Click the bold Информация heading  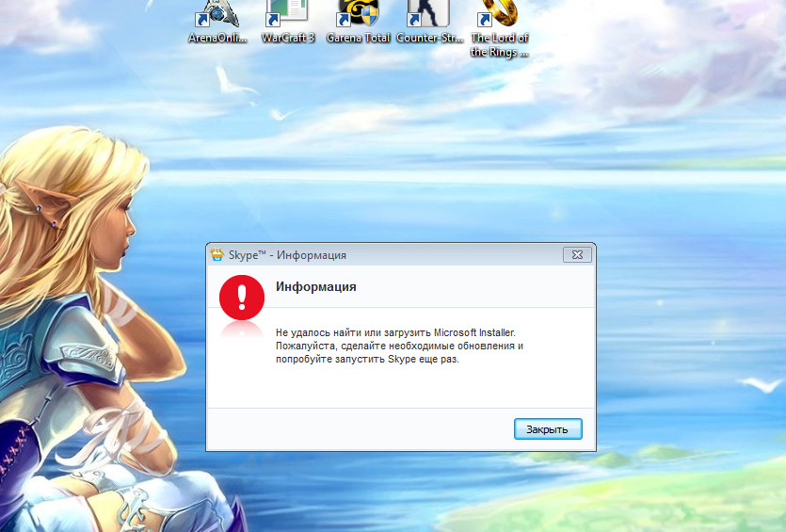point(315,286)
